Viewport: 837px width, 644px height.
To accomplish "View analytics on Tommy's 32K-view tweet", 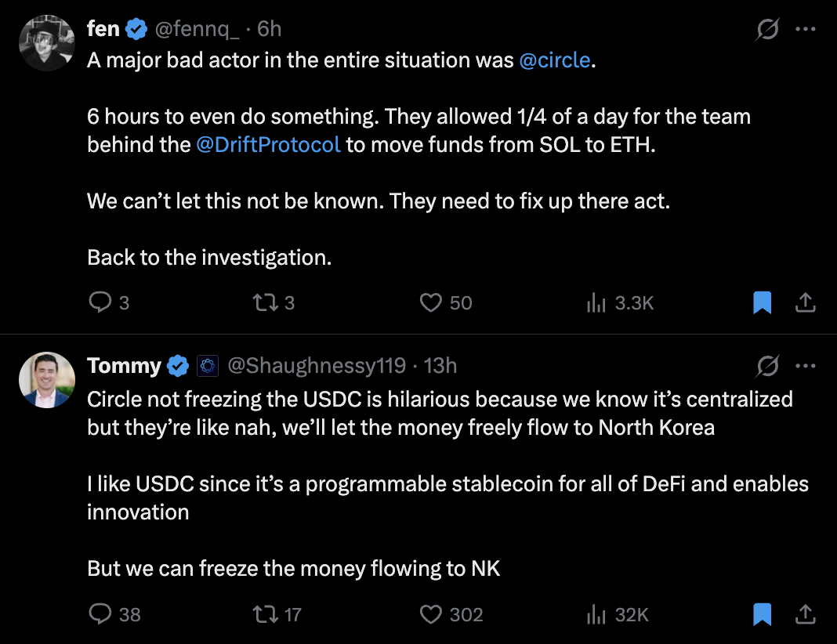I will pyautogui.click(x=597, y=614).
